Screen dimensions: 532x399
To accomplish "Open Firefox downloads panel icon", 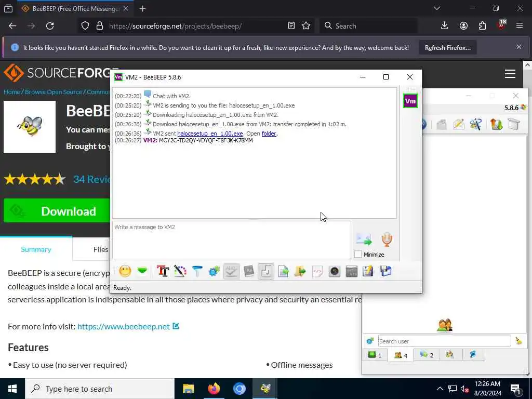I will coord(444,26).
